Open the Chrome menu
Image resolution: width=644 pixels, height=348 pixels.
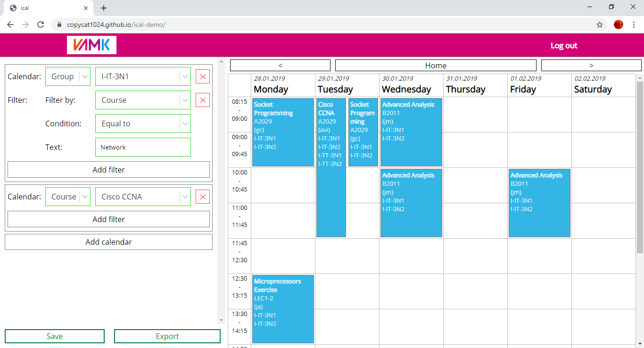pos(634,25)
